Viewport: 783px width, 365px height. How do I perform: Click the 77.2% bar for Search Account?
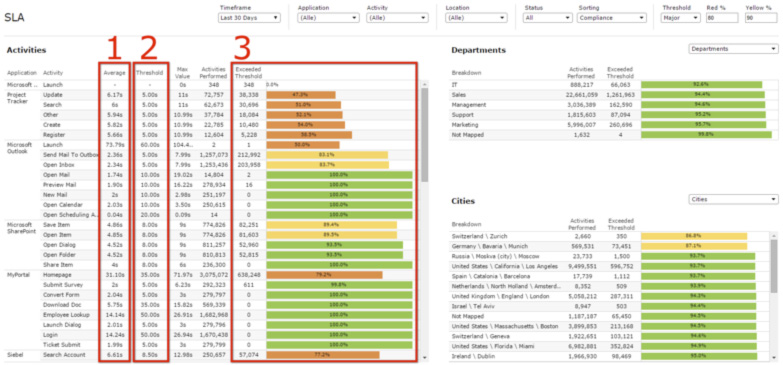[x=323, y=355]
